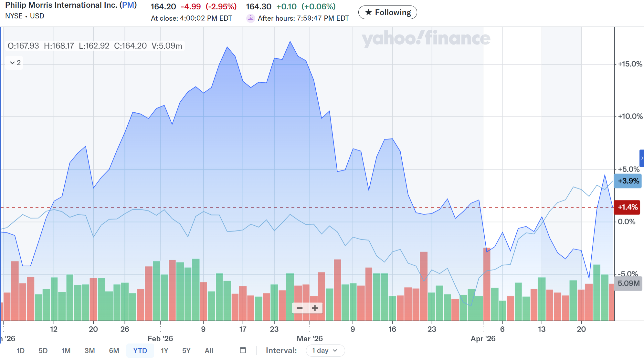Click the calendar date range icon

click(243, 350)
